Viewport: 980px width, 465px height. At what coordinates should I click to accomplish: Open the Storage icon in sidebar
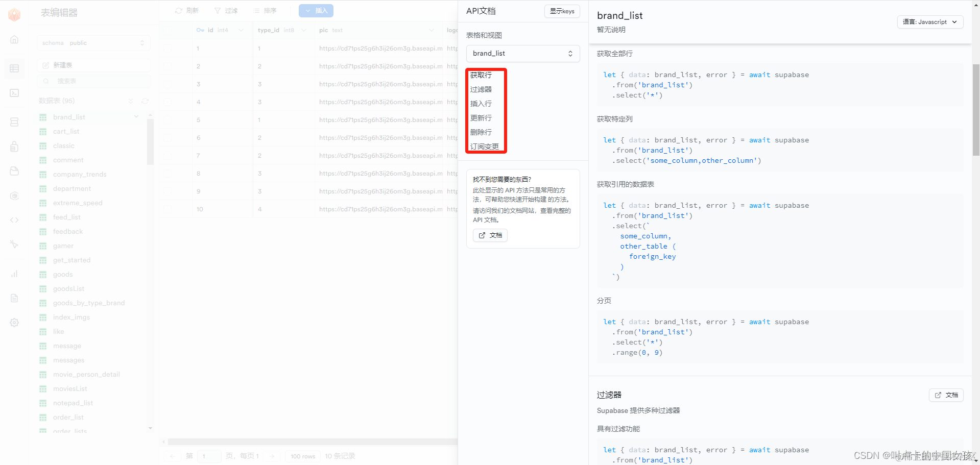click(14, 171)
